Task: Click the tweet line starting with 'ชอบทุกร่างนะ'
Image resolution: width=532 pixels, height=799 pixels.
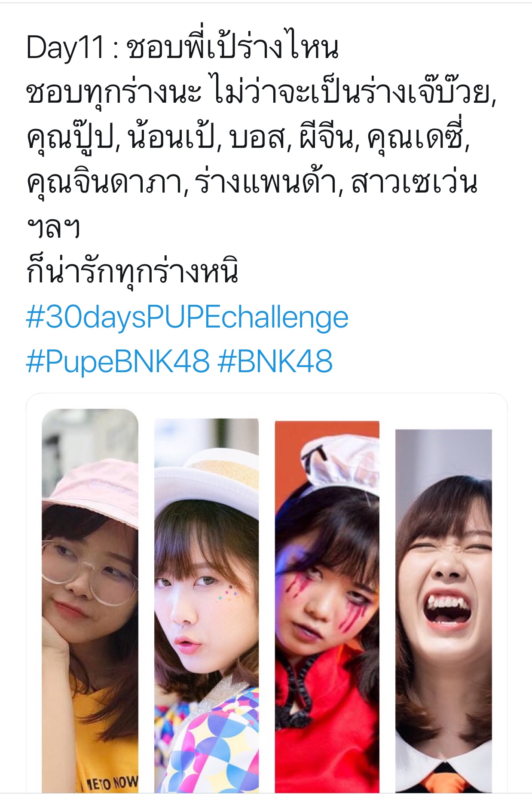Action: pos(261,92)
